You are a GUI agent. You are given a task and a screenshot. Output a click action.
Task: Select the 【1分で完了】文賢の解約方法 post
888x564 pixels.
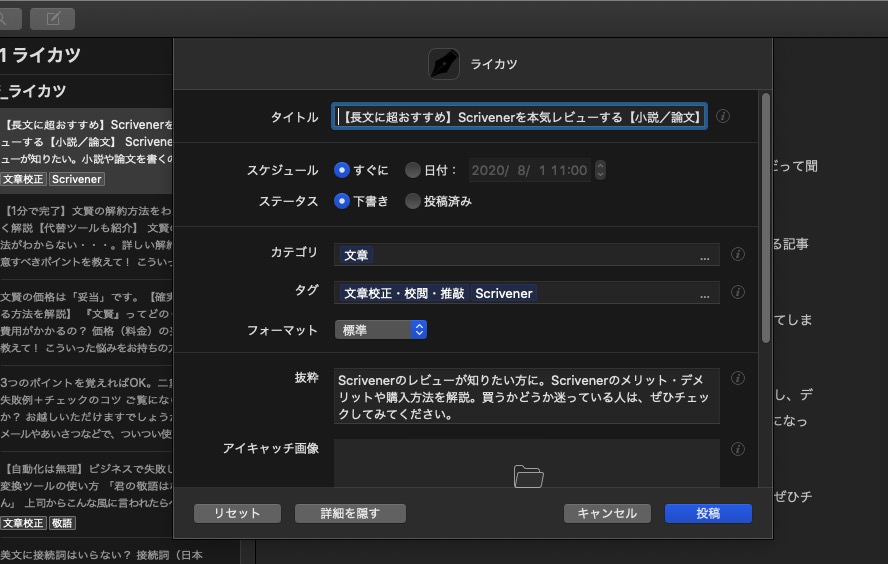(x=86, y=236)
